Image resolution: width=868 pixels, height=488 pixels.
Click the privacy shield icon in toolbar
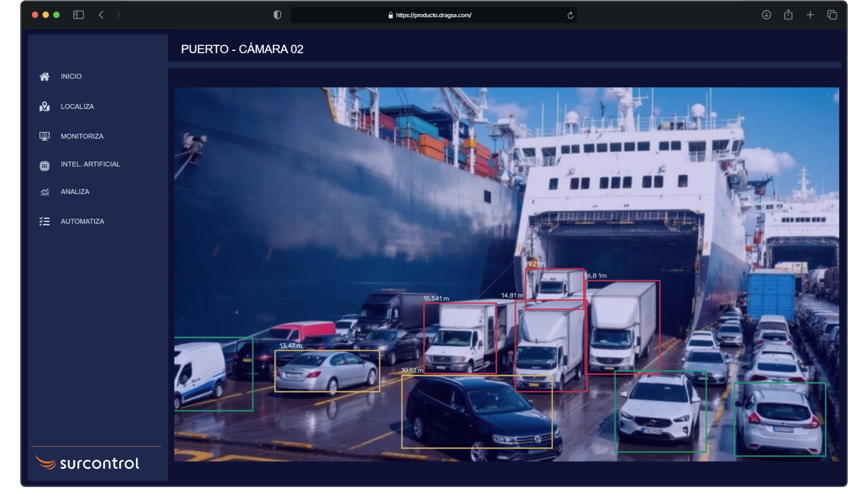pos(278,15)
